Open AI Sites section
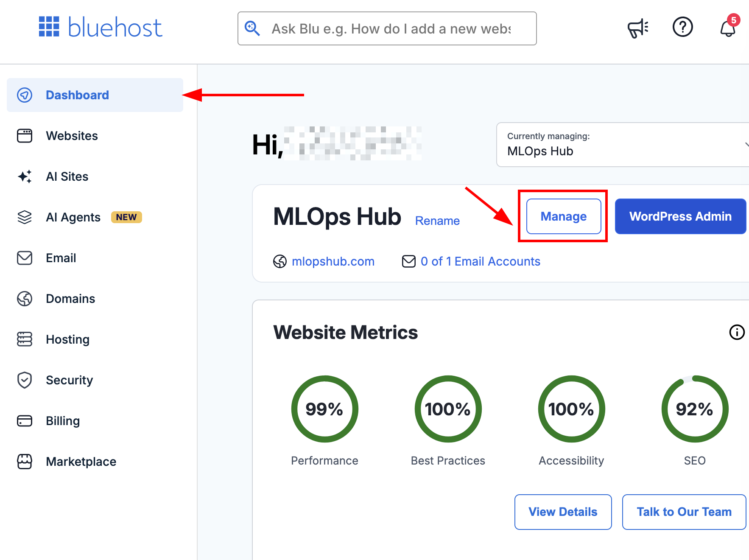This screenshot has height=560, width=749. coord(95,176)
